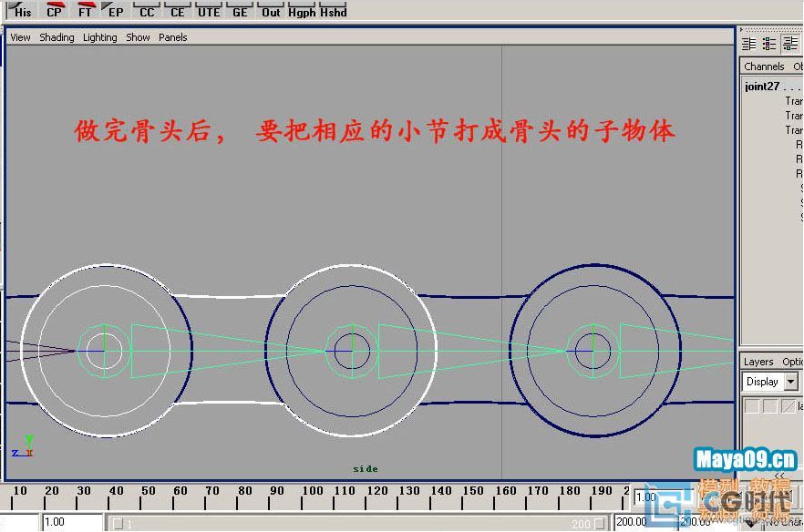Open the Channels menu in the Channel Box
804x532 pixels.
point(764,66)
